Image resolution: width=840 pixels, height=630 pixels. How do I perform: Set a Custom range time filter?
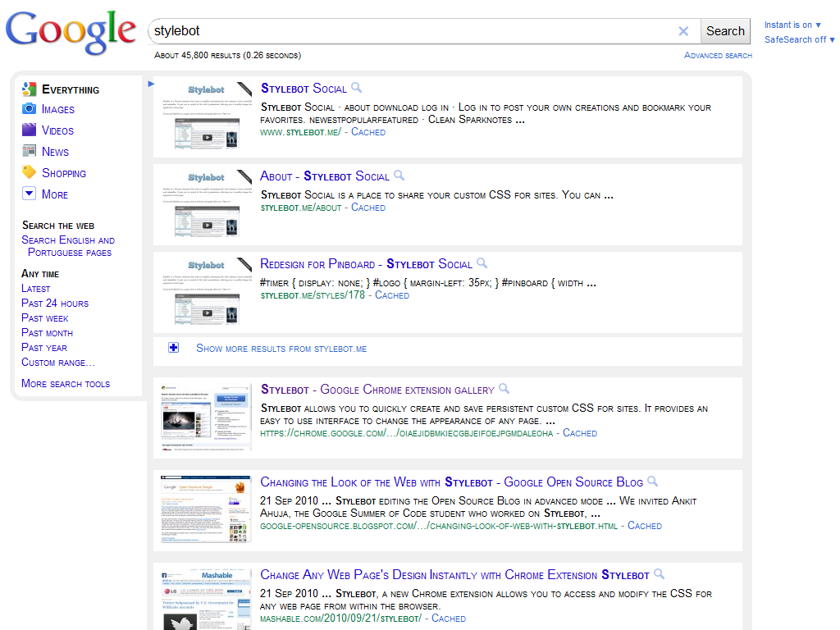[x=58, y=363]
